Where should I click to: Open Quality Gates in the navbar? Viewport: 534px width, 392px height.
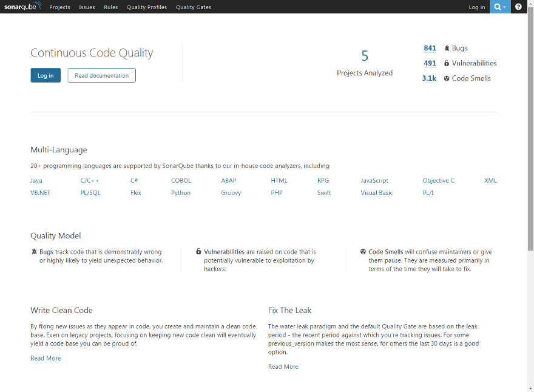194,7
